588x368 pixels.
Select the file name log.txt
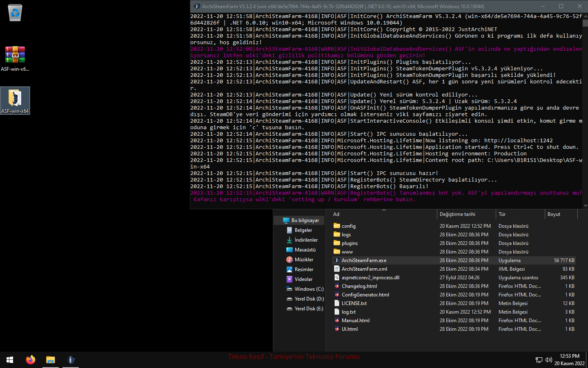349,312
